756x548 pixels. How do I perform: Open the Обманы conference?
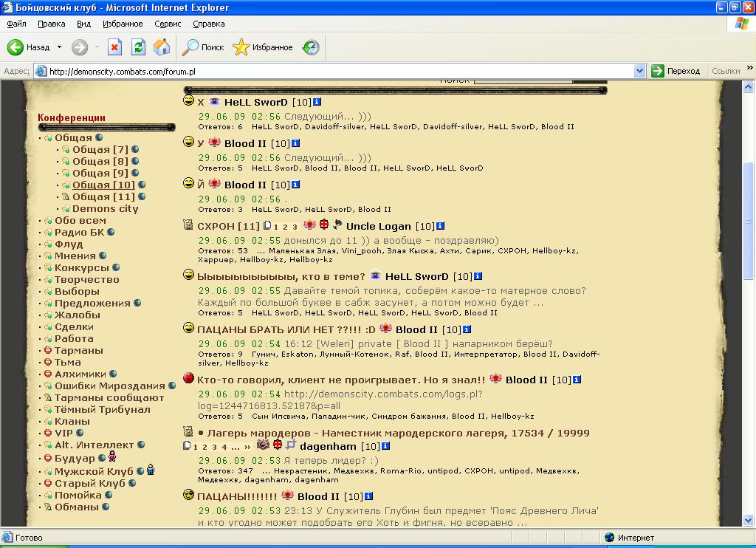coord(77,507)
